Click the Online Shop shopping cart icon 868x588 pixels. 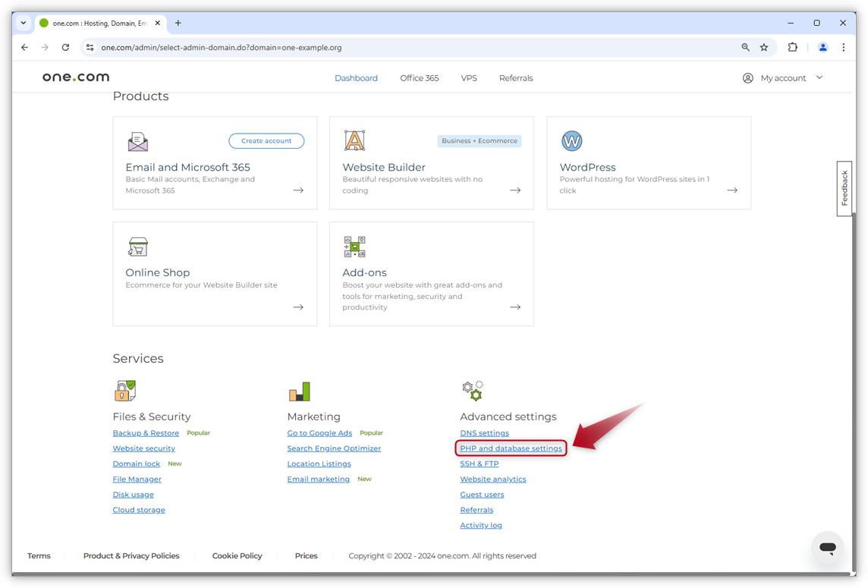point(138,247)
